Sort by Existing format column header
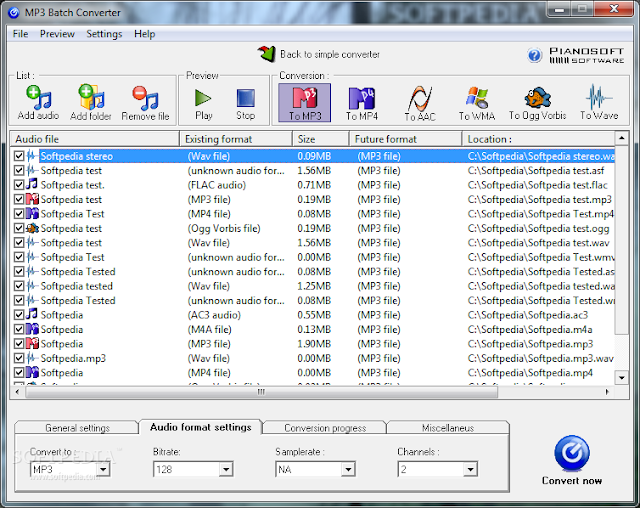 point(236,139)
